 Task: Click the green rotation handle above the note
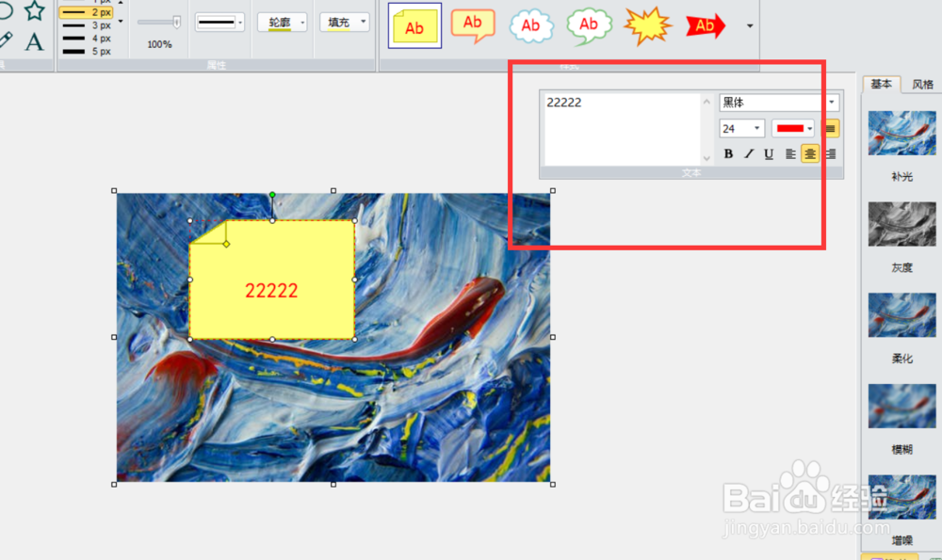point(272,195)
